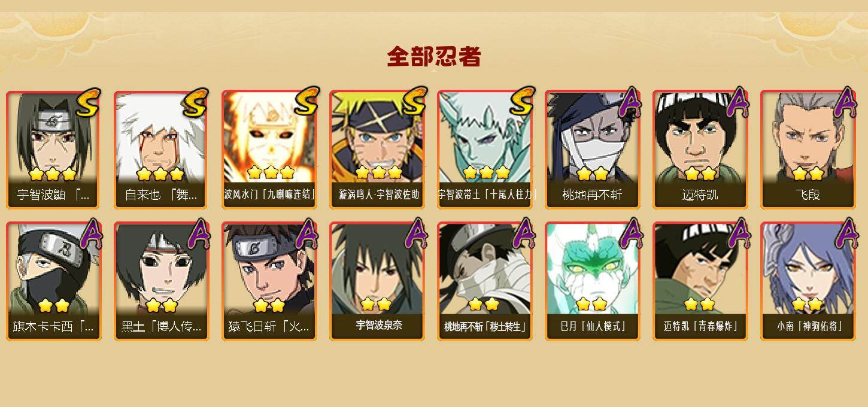
Task: Select the 宇智波鼬 S-rank ninja card
Action: 54,150
